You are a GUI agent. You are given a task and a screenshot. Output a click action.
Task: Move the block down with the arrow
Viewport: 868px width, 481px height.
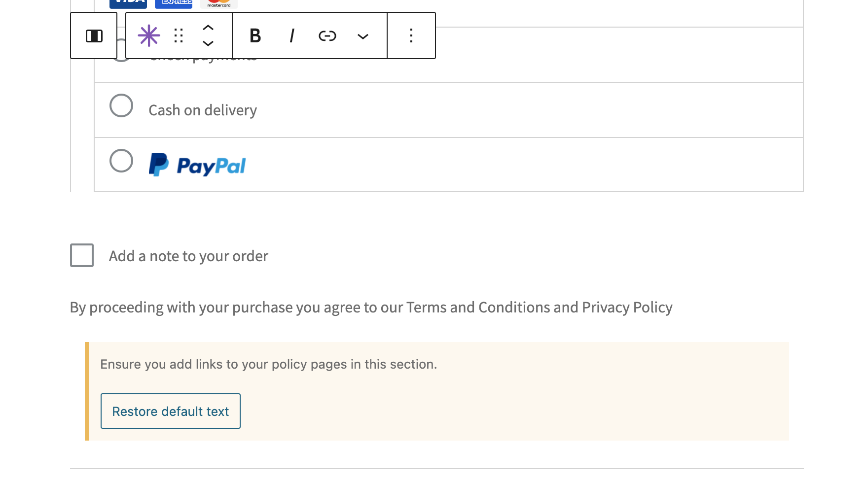click(x=208, y=44)
